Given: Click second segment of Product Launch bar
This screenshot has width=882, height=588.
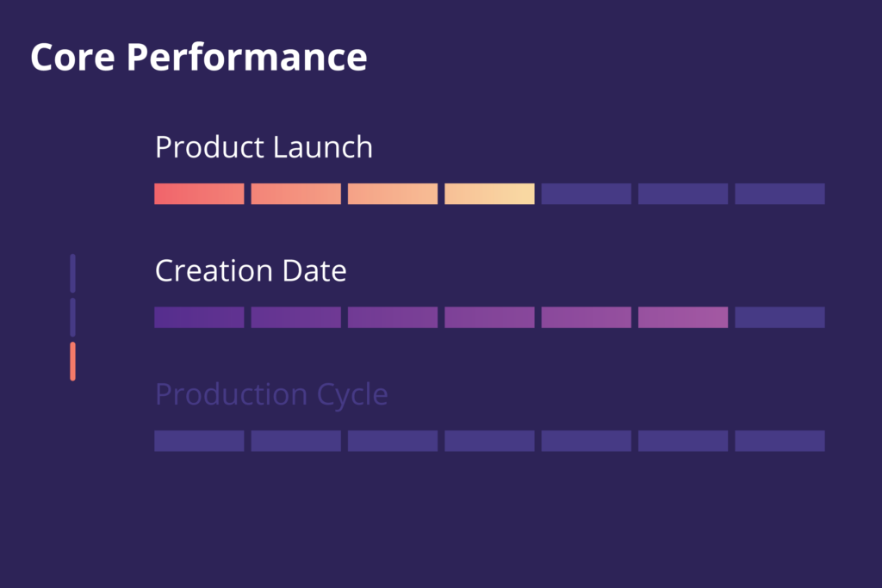Looking at the screenshot, I should [x=295, y=194].
